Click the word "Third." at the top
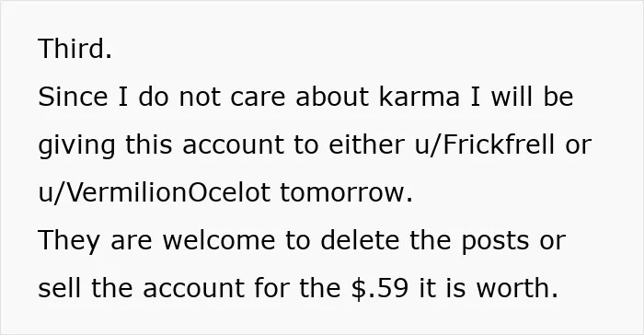The width and height of the screenshot is (644, 335). coord(75,49)
